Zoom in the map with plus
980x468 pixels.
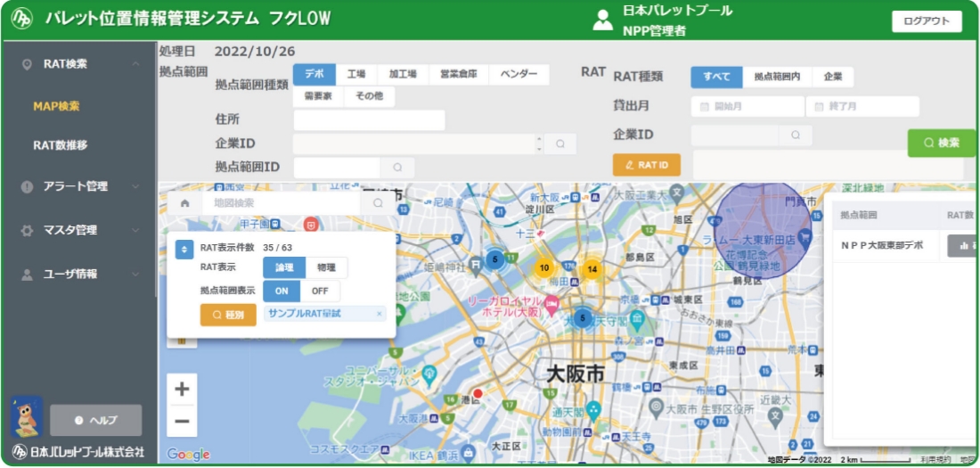(182, 390)
